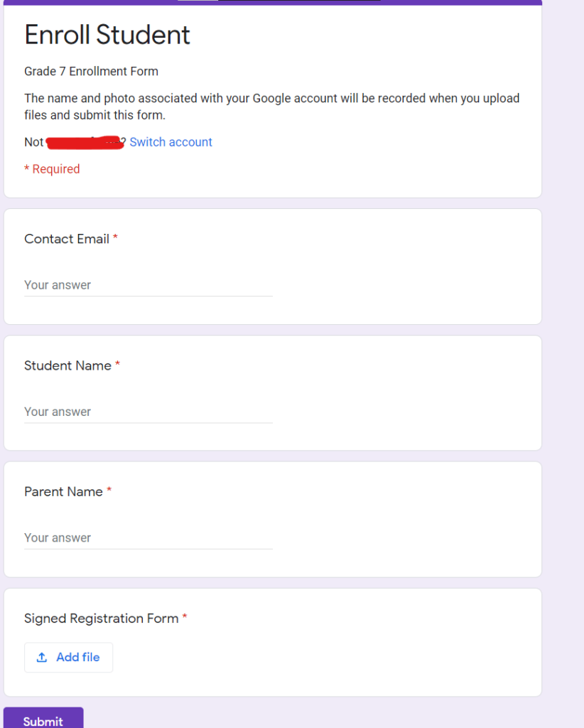Click the Enroll Student form title

point(107,35)
